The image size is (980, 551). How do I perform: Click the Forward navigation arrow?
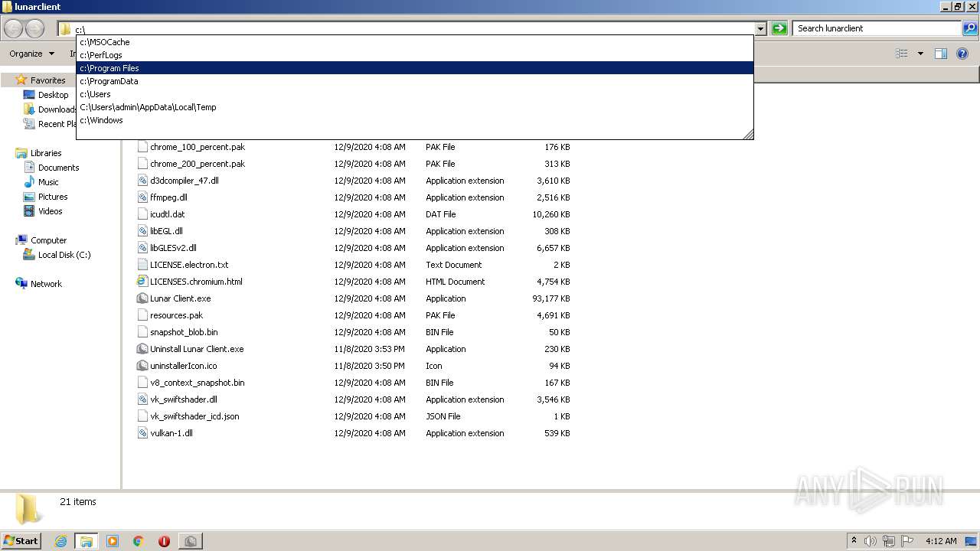(x=34, y=28)
